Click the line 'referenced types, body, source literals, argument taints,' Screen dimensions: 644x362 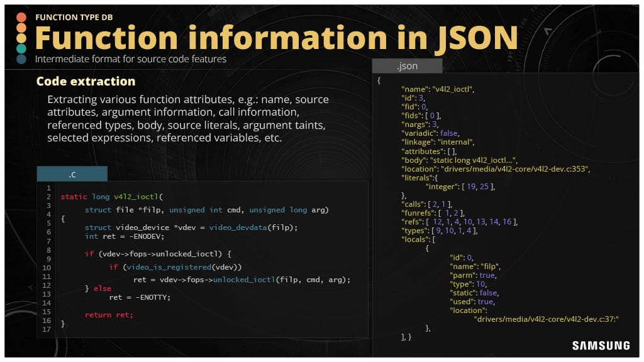(186, 125)
